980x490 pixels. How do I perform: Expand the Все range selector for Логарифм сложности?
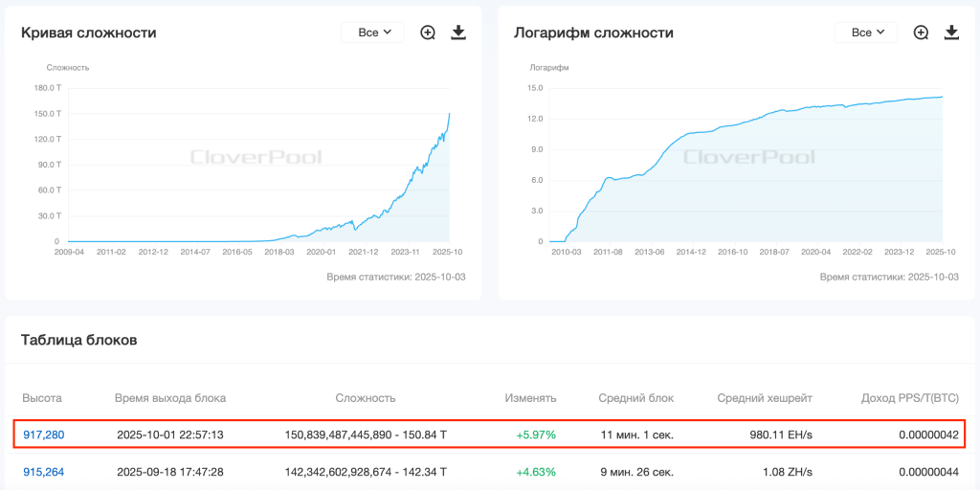866,33
